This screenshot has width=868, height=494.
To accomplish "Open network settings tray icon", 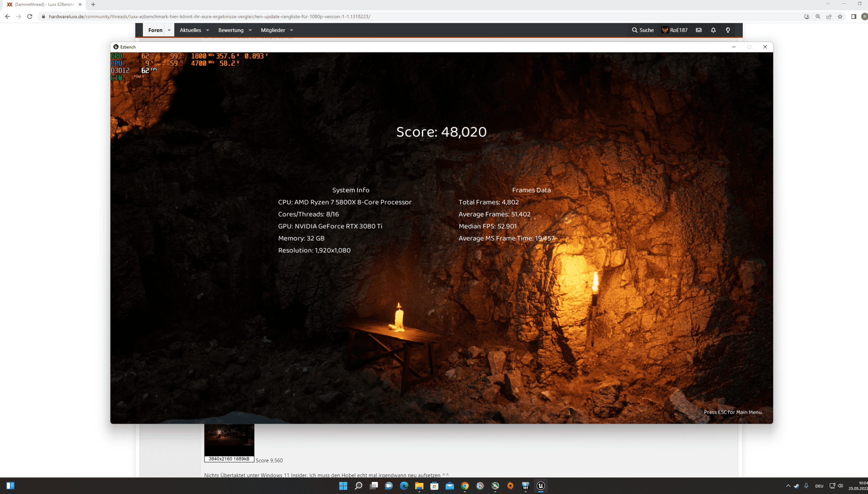I will 832,486.
